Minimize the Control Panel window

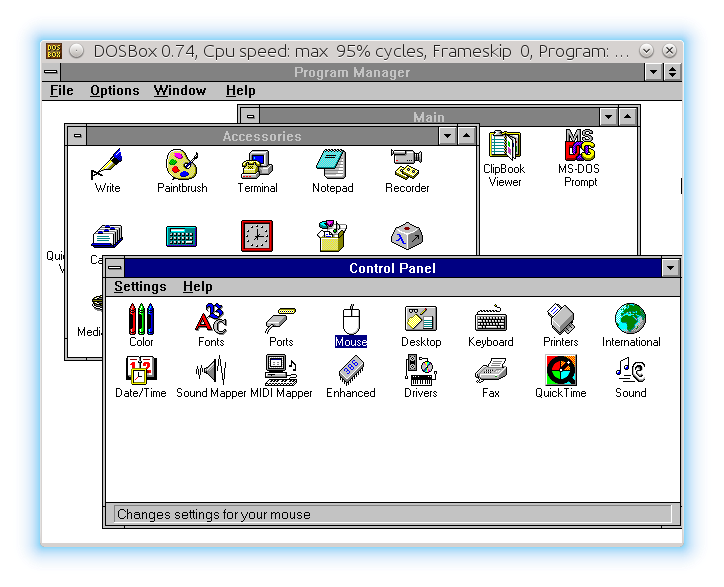point(670,268)
